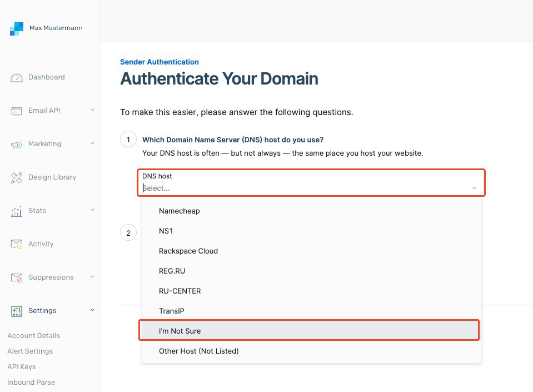Click the Activity envelope search icon

pyautogui.click(x=17, y=245)
